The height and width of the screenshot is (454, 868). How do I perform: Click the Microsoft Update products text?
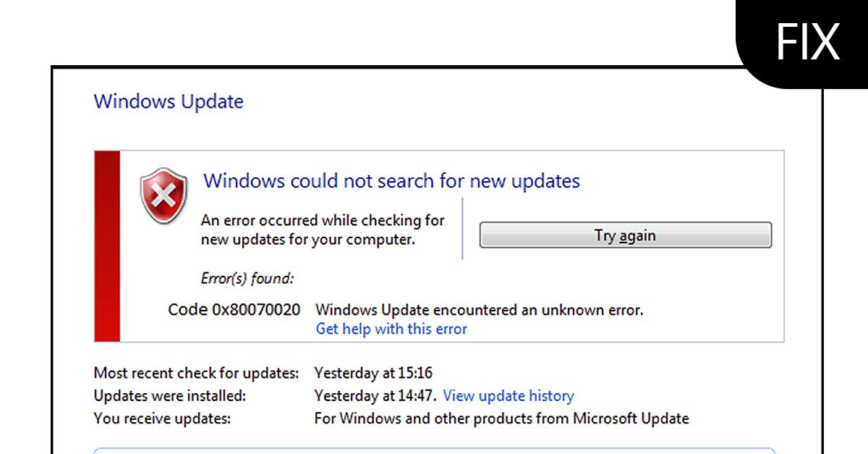point(501,419)
